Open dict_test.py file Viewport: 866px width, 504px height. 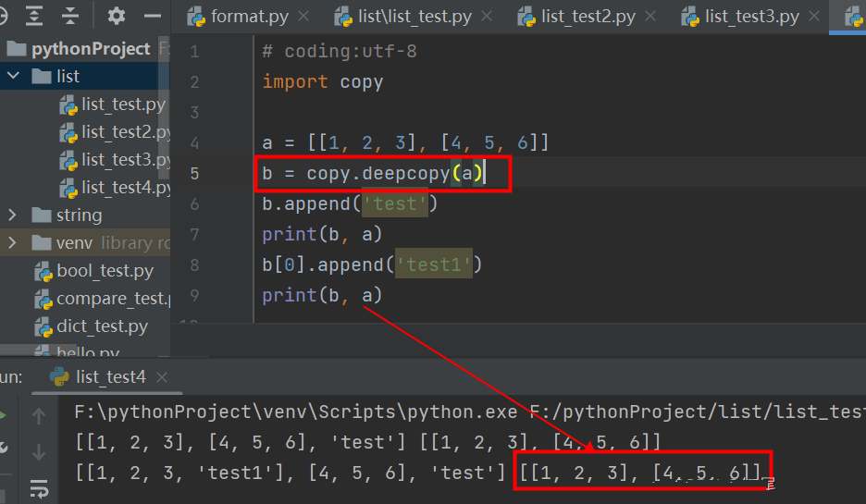click(102, 326)
